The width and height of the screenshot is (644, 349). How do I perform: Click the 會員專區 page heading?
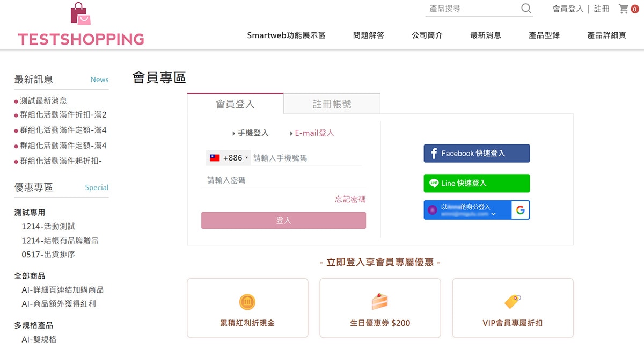(x=159, y=77)
